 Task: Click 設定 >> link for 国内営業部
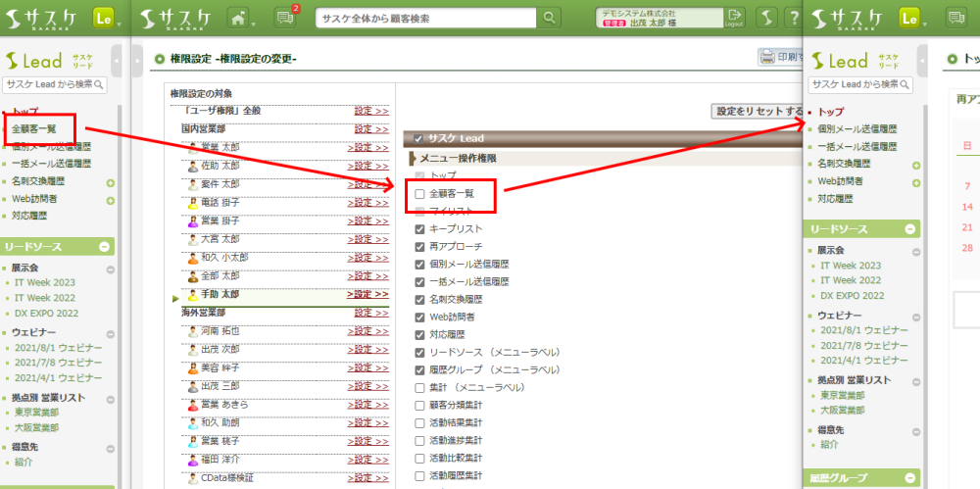tap(371, 128)
